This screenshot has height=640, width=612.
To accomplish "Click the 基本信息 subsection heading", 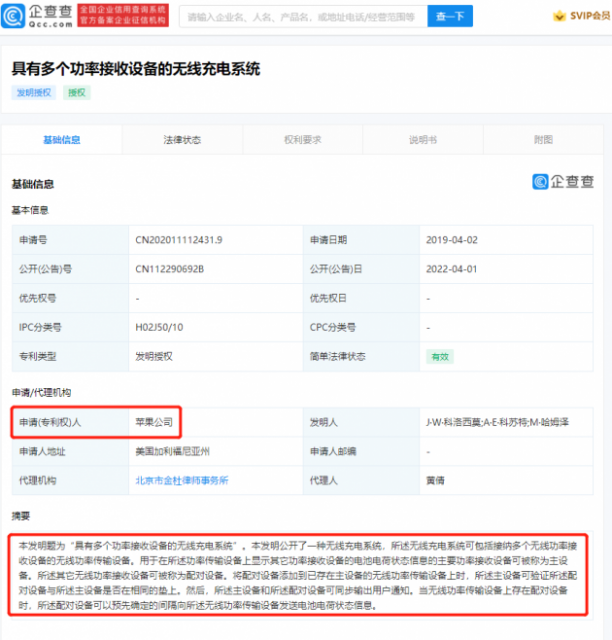I will (30, 210).
